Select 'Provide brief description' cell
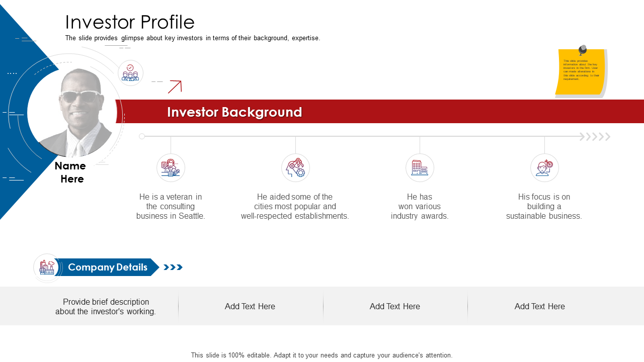The image size is (644, 362). click(106, 307)
